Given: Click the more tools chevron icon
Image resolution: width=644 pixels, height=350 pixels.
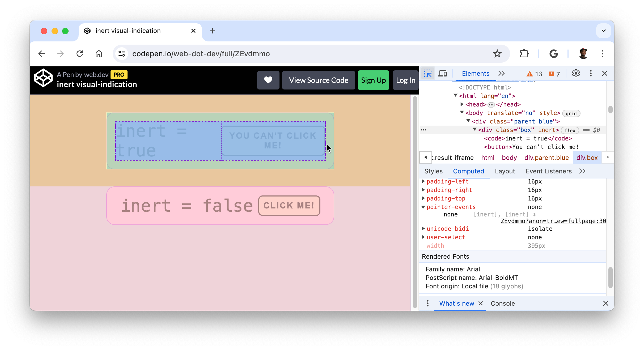Looking at the screenshot, I should coord(501,73).
